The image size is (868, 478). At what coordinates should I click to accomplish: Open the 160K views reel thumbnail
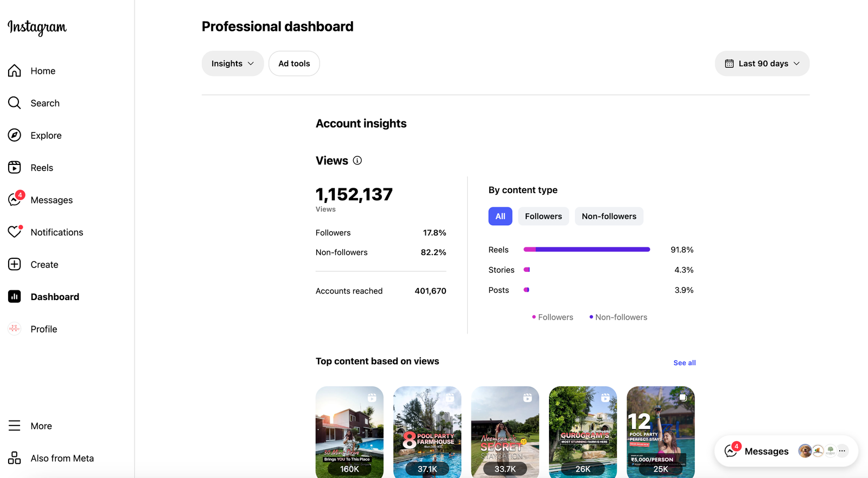pos(349,432)
